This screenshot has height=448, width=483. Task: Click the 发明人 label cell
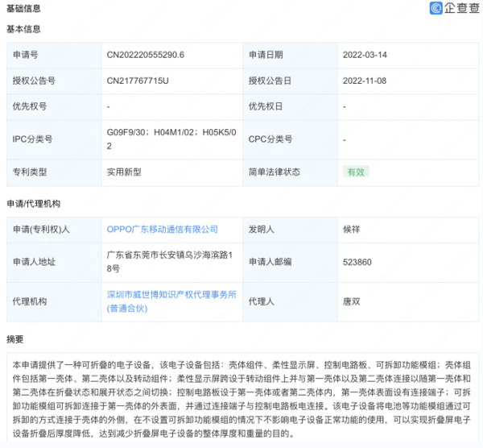point(290,230)
